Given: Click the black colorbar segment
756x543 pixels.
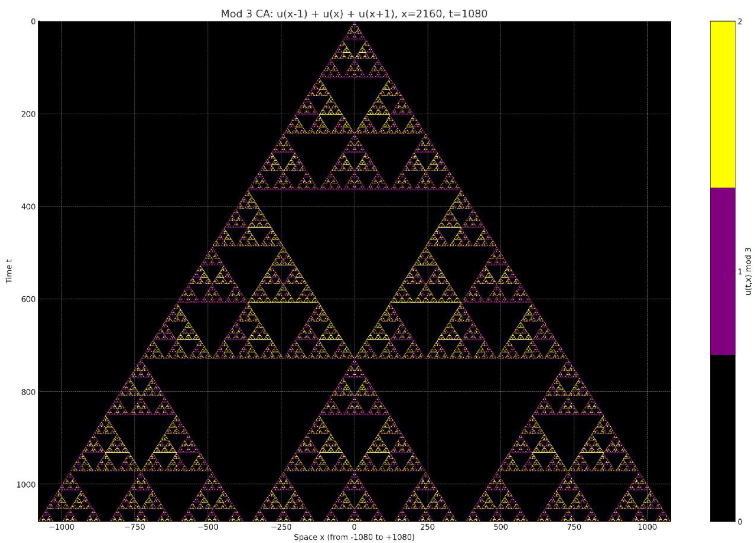Looking at the screenshot, I should tap(722, 438).
